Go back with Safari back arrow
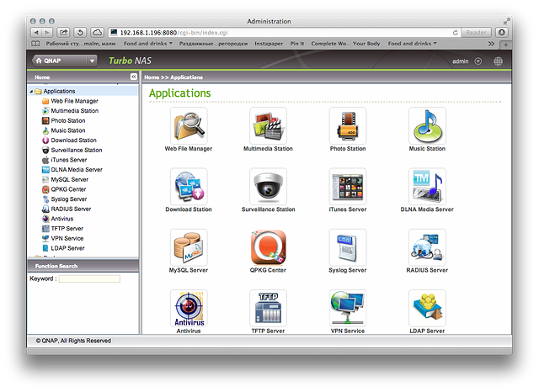This screenshot has width=539, height=392. pyautogui.click(x=36, y=32)
